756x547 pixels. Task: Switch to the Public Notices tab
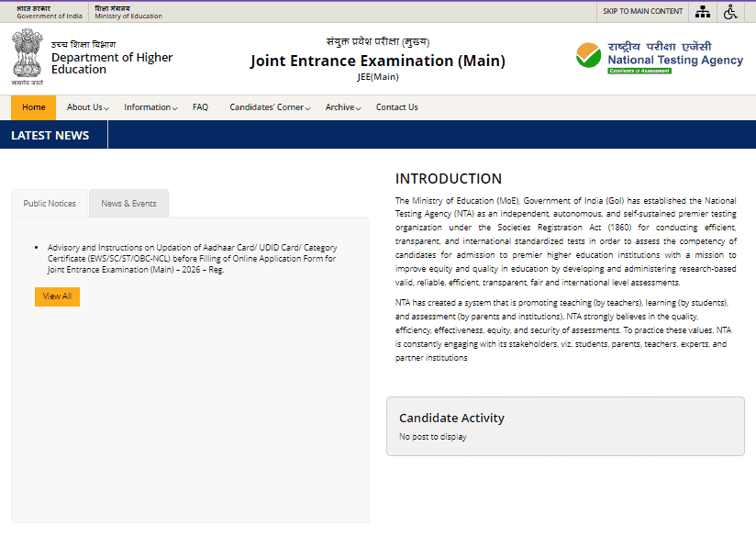click(49, 204)
